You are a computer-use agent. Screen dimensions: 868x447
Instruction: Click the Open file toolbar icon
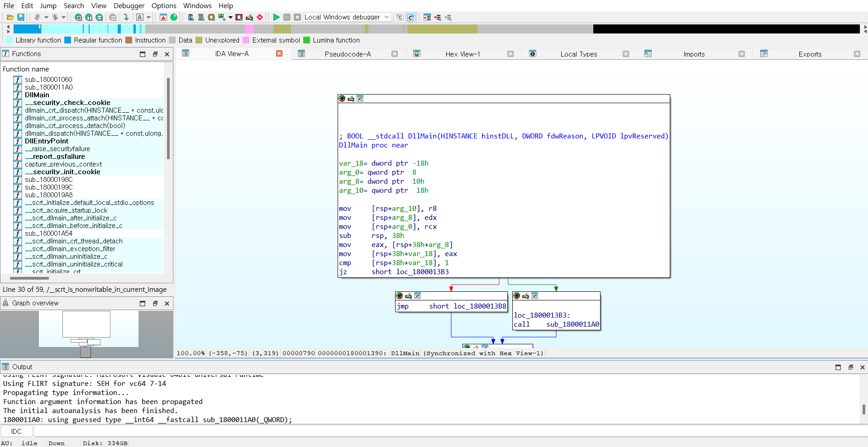[10, 17]
